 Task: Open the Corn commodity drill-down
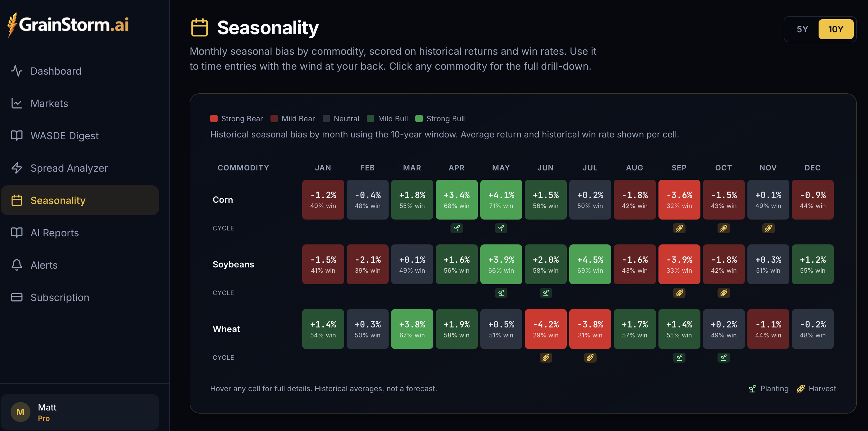click(x=223, y=200)
